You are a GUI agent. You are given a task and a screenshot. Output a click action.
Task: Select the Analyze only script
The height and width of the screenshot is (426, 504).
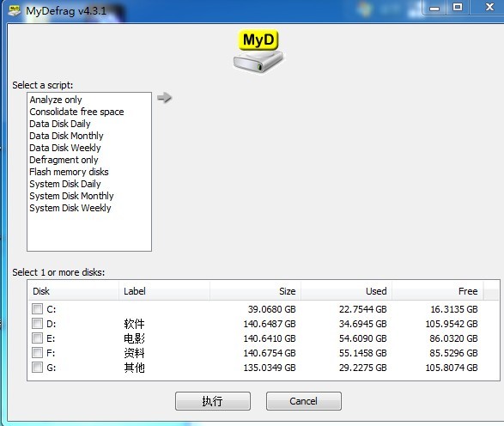coord(56,100)
